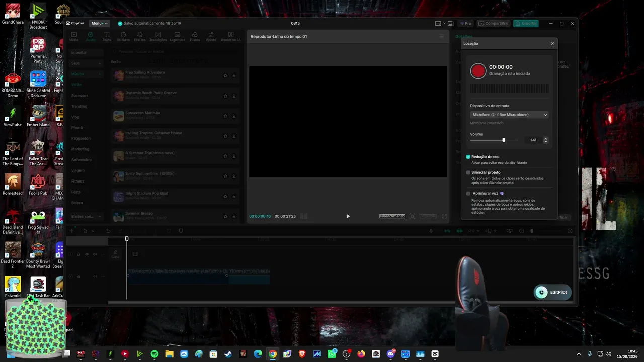Click the undo arrow in timeline toolbar
This screenshot has width=644, height=362.
[108, 231]
